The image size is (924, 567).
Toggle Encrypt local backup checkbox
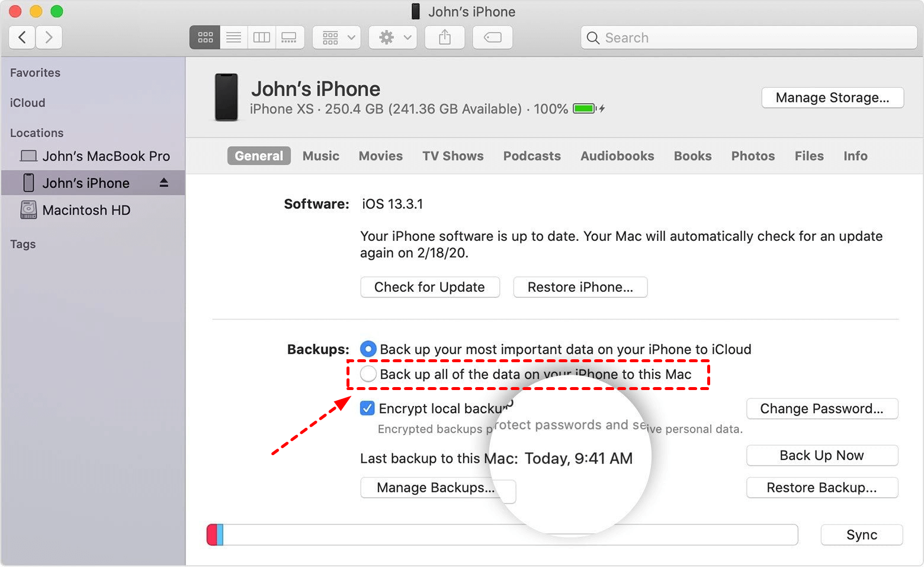367,408
